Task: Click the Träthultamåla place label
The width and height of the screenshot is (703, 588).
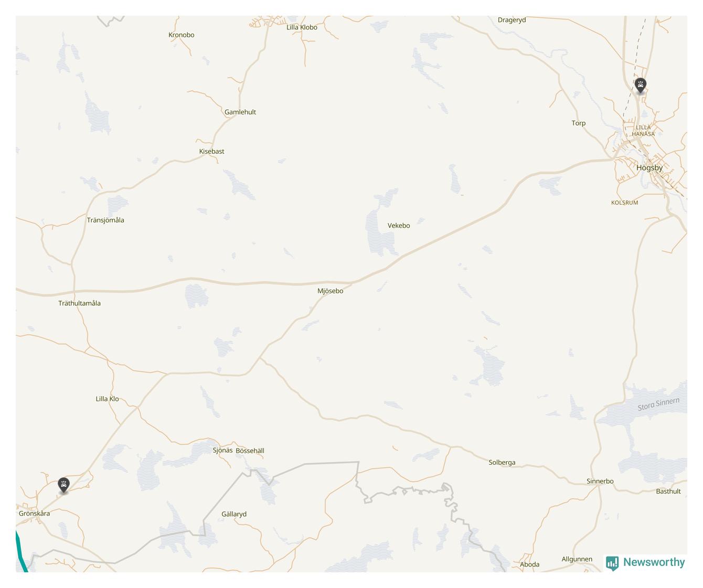Action: pos(79,303)
